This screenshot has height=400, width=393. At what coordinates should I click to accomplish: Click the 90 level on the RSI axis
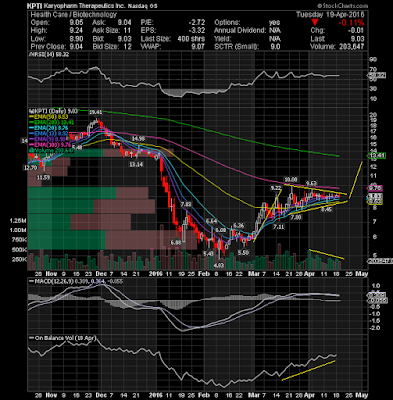click(374, 59)
